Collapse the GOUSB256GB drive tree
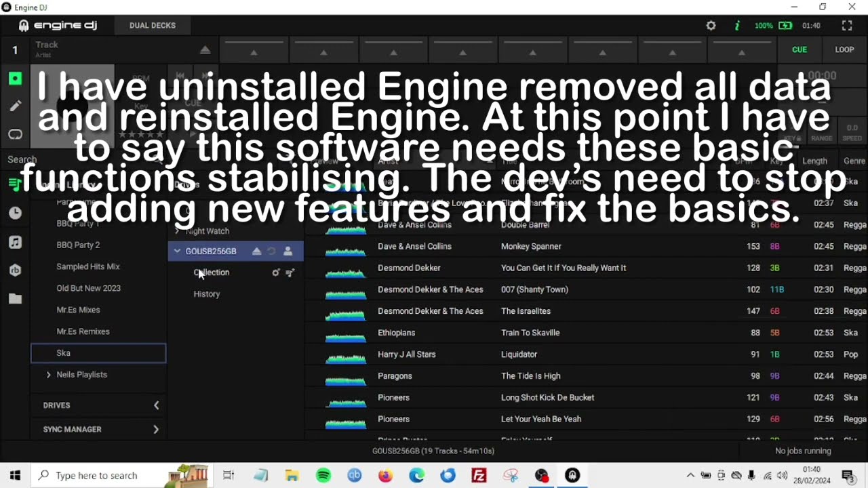 click(x=177, y=251)
